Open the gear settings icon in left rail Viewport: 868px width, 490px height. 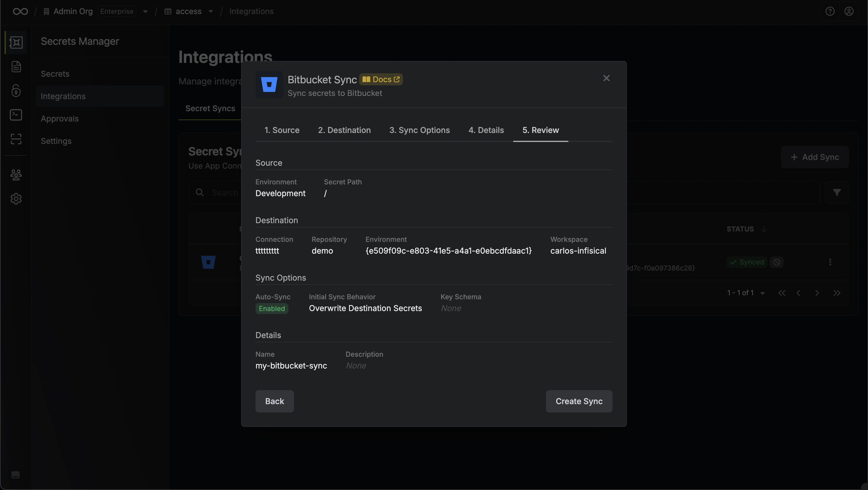point(16,199)
